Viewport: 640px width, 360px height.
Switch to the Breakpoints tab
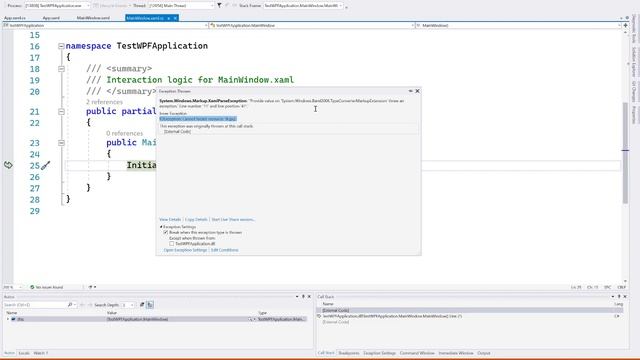349,353
